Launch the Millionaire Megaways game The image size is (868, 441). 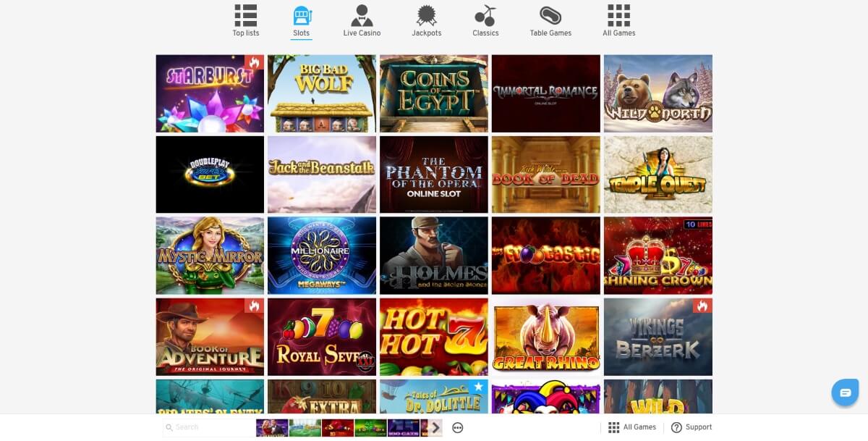pos(322,256)
